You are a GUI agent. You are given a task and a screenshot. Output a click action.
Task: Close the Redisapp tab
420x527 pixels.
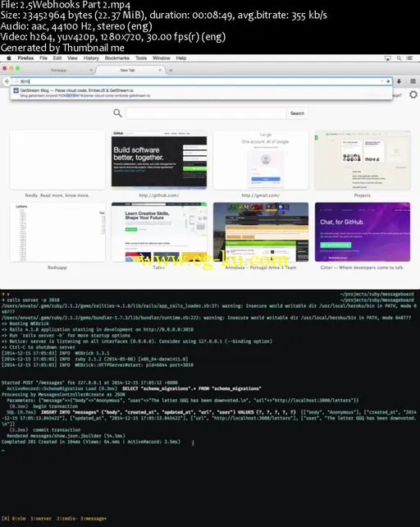pos(91,71)
